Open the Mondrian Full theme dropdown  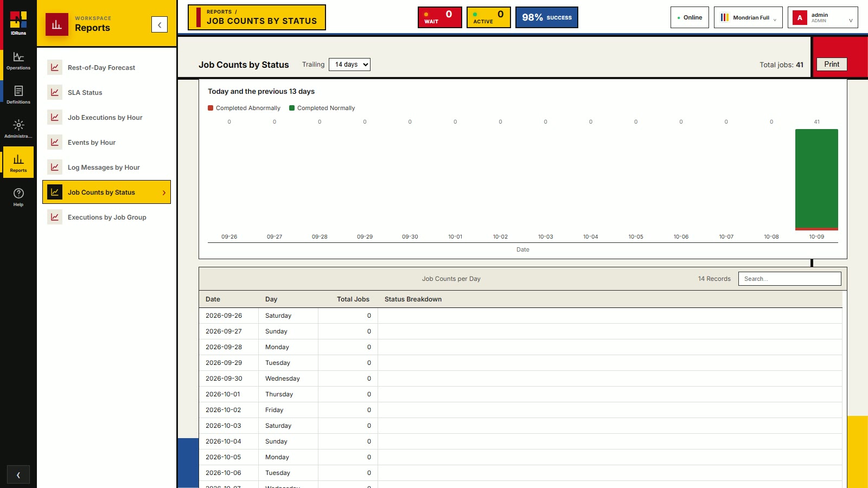748,17
